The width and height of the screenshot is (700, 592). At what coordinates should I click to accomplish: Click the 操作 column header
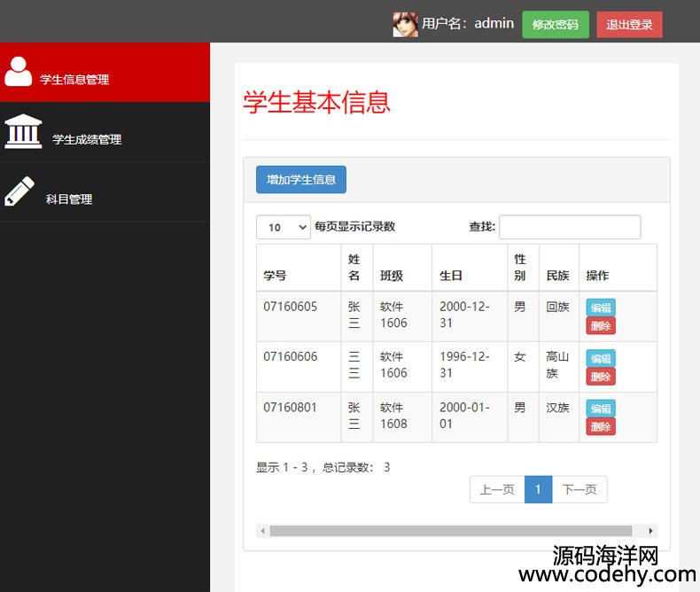click(618, 268)
